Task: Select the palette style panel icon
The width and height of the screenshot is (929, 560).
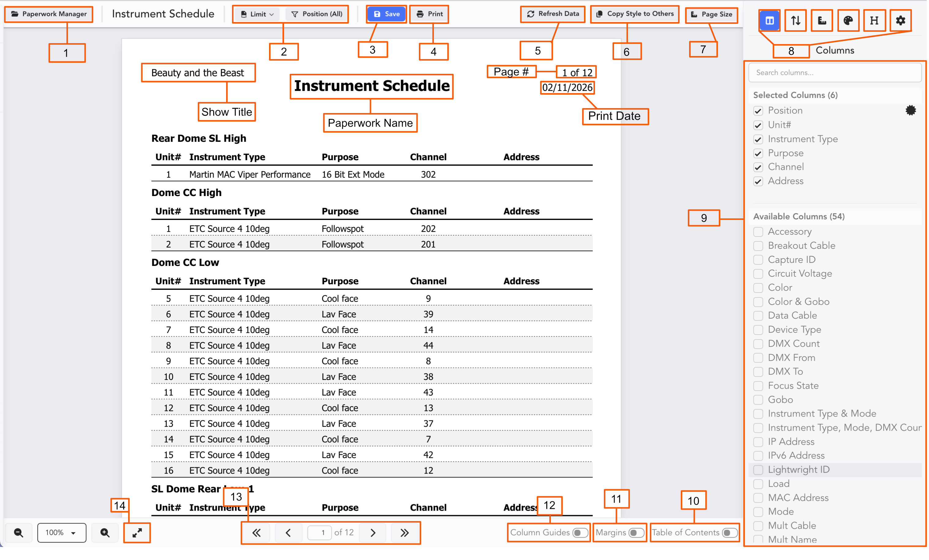Action: tap(848, 20)
